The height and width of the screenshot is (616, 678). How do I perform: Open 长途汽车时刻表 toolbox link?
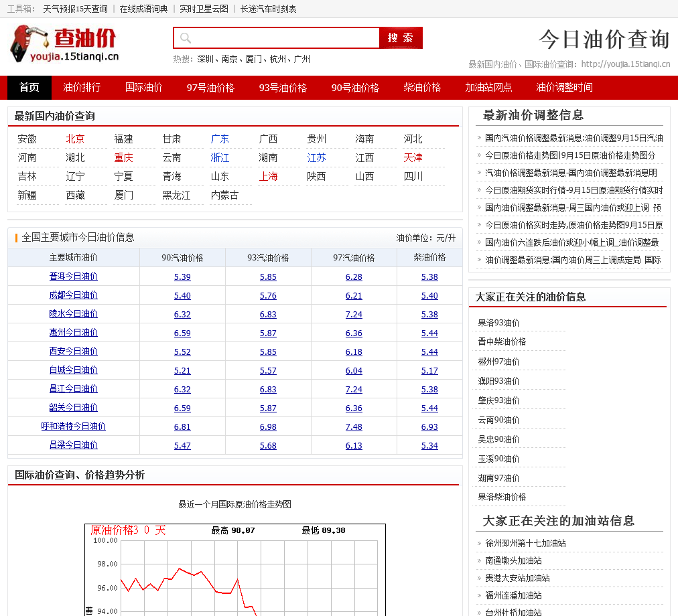(x=269, y=9)
